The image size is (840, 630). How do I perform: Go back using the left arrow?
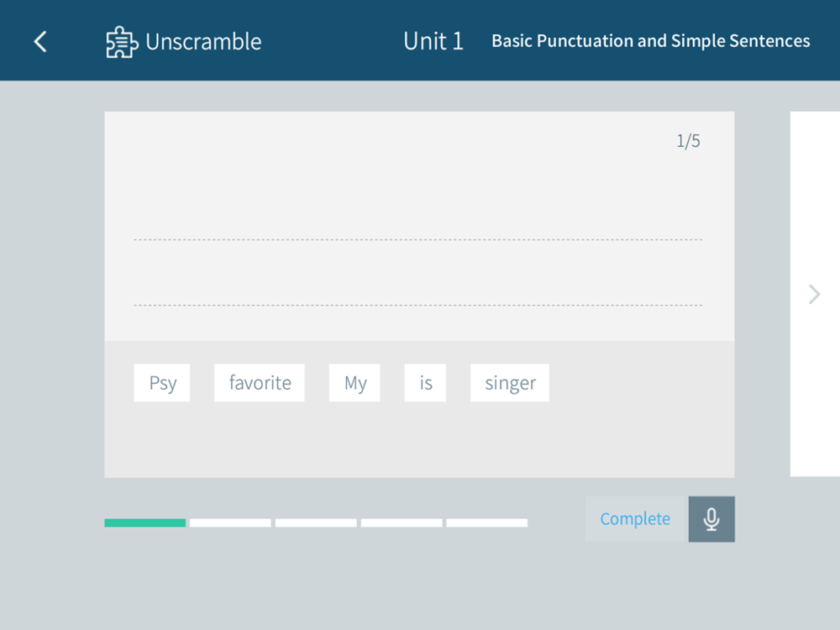[x=40, y=41]
